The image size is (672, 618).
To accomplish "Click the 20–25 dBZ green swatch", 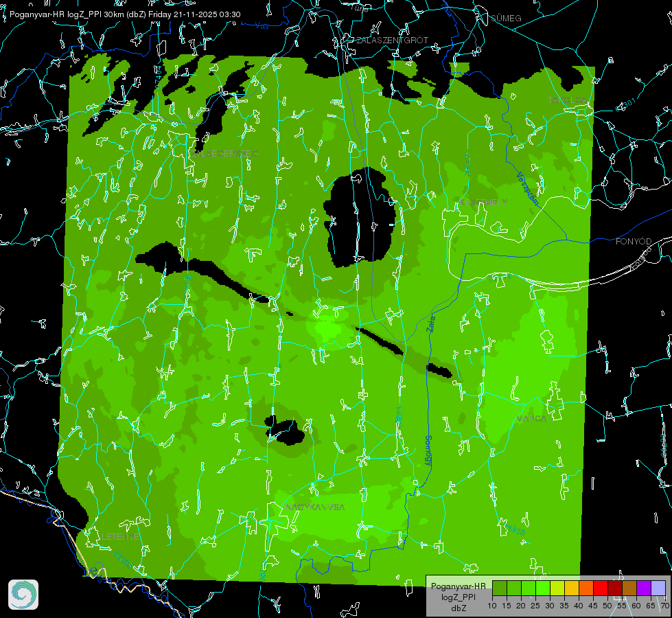I will pyautogui.click(x=529, y=588).
